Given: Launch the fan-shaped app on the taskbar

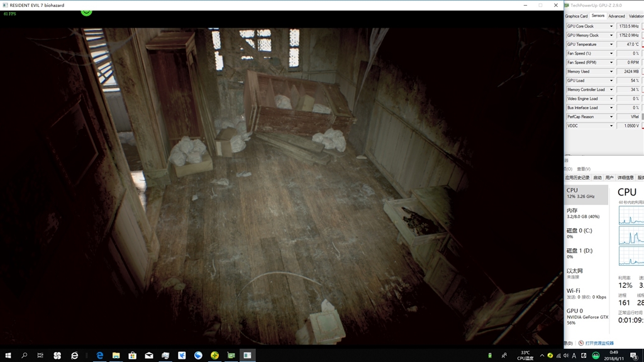Looking at the screenshot, I should [x=57, y=356].
